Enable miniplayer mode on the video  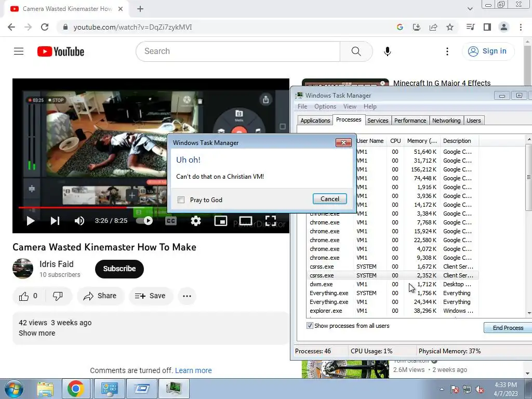(220, 221)
